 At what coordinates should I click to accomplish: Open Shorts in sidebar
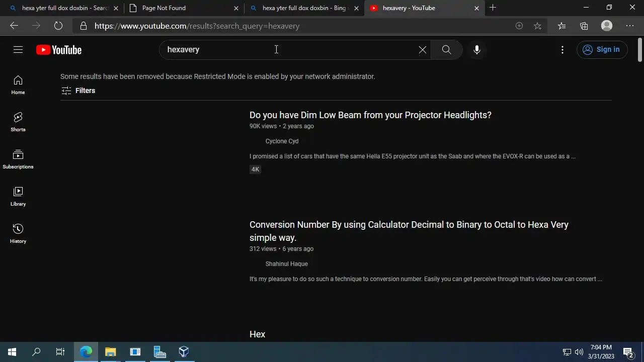pos(18,122)
